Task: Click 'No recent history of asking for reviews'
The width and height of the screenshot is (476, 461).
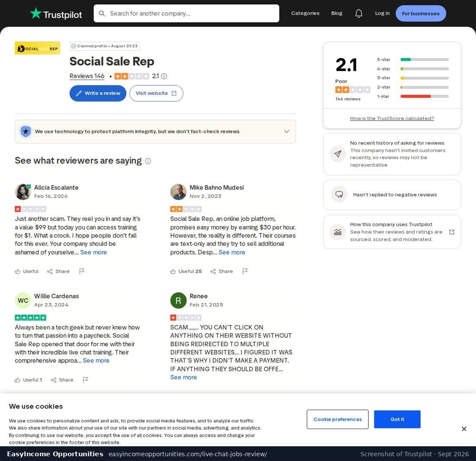Action: point(397,143)
